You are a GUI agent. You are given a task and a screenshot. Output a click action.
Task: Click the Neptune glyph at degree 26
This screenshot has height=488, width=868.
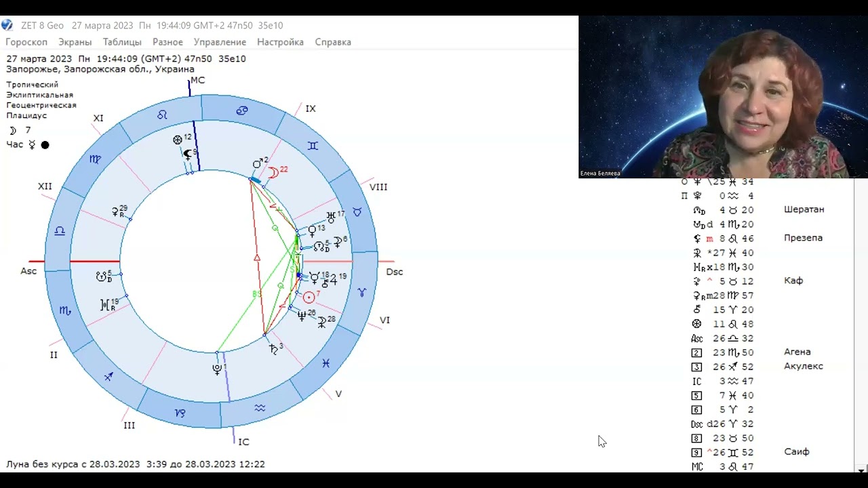click(302, 316)
